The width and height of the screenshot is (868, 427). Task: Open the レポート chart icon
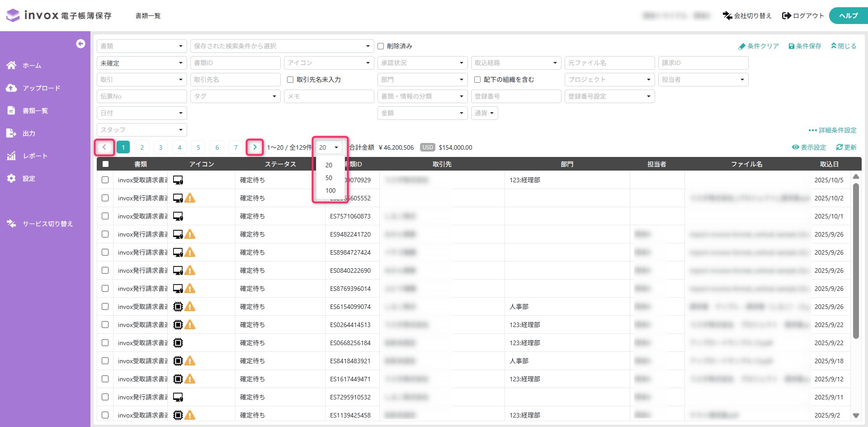coord(11,156)
